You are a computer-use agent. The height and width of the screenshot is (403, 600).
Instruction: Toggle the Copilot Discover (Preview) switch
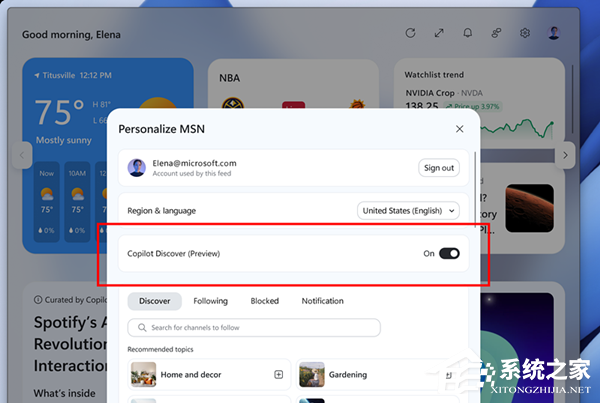pos(449,253)
